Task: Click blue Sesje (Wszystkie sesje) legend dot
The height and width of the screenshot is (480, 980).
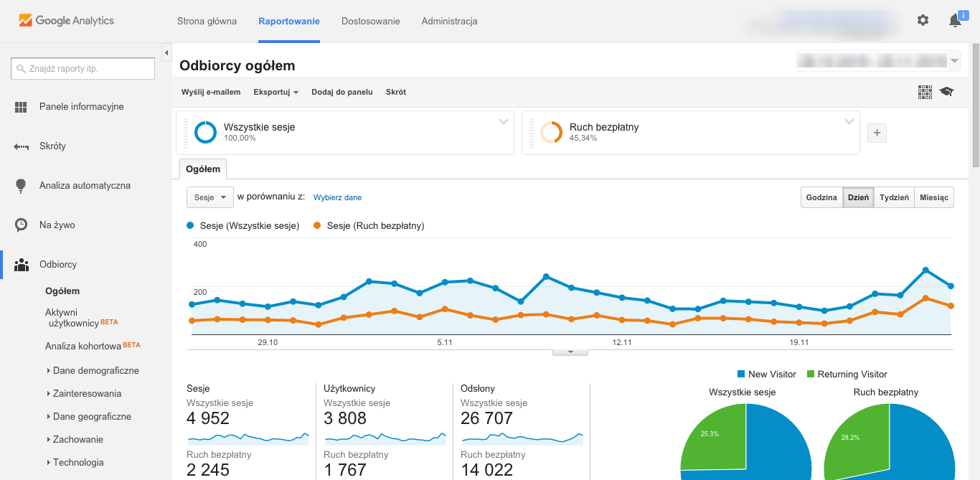Action: pos(190,225)
